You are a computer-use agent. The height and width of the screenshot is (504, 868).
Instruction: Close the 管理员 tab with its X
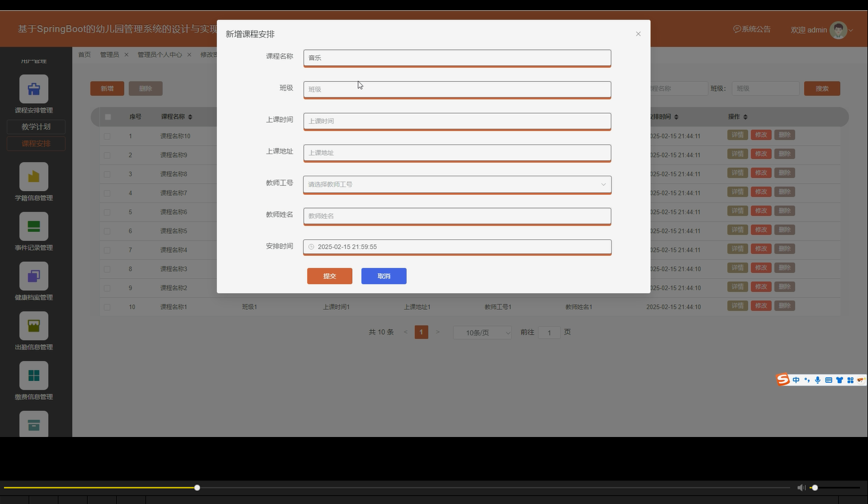(x=127, y=55)
